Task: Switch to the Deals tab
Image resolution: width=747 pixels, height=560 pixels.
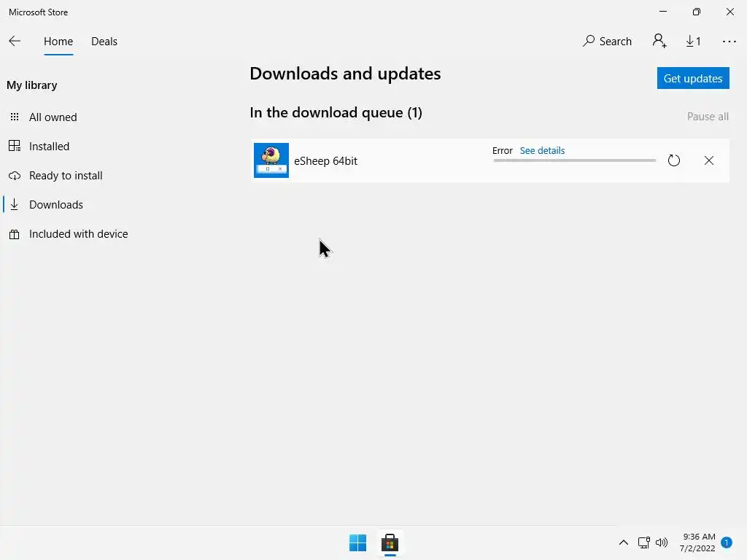Action: point(104,42)
